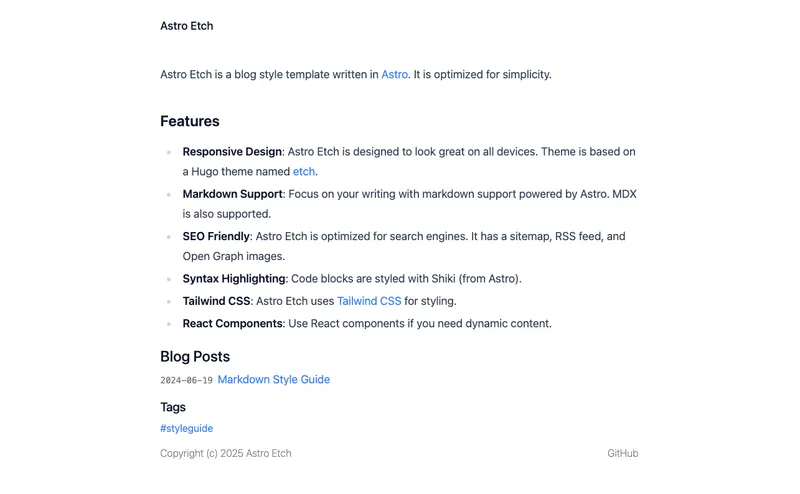Click the bold React Components label

pos(232,324)
